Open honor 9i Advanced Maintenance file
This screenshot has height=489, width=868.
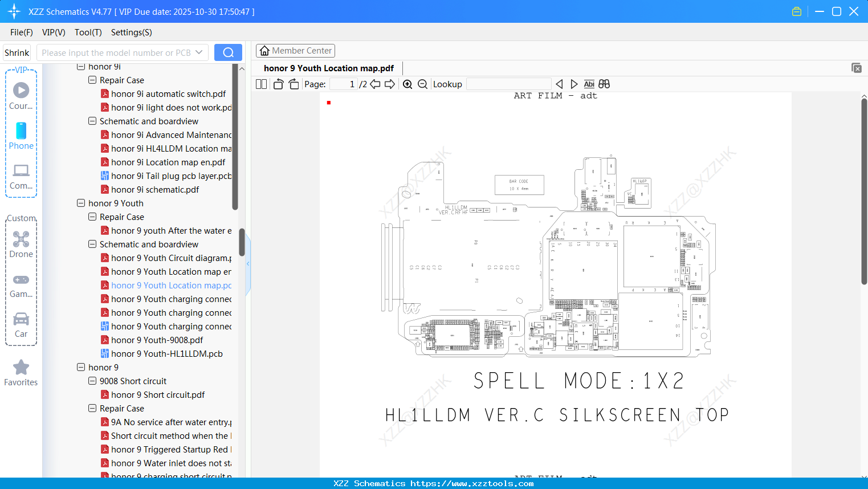tap(166, 135)
